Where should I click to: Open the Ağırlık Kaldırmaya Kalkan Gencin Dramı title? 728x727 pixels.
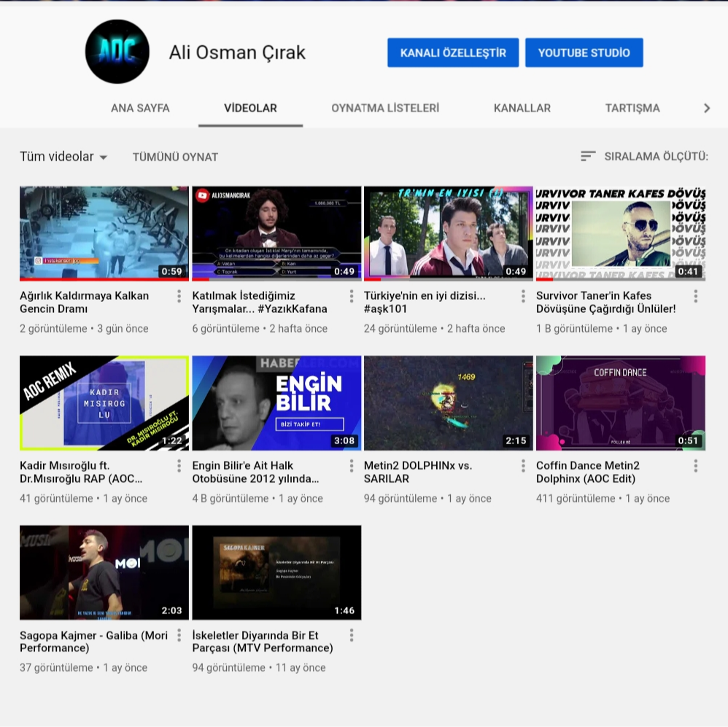85,302
